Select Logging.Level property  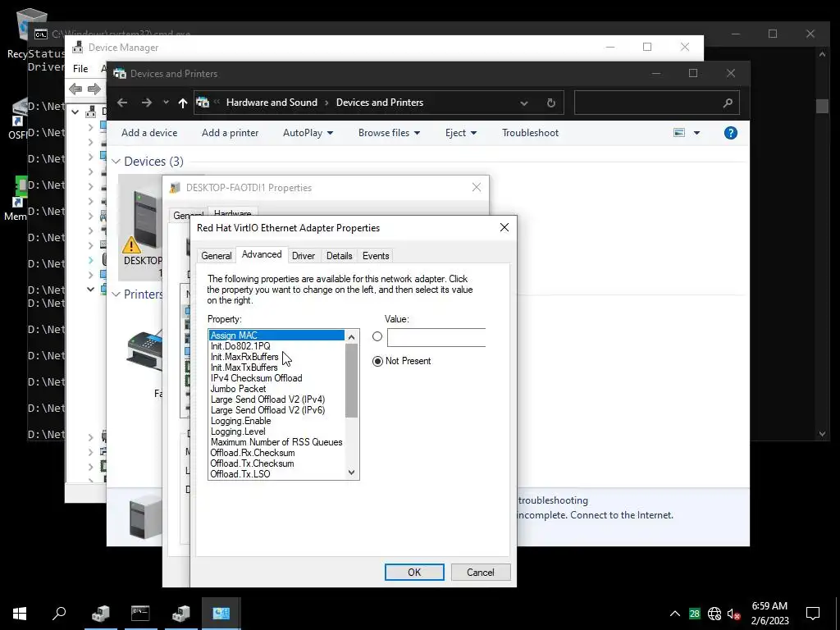[x=238, y=431]
